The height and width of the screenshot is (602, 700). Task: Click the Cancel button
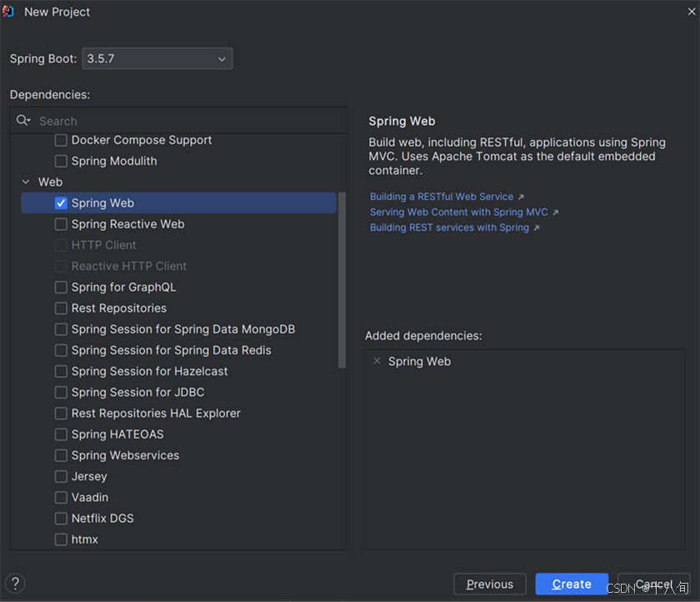coord(654,584)
